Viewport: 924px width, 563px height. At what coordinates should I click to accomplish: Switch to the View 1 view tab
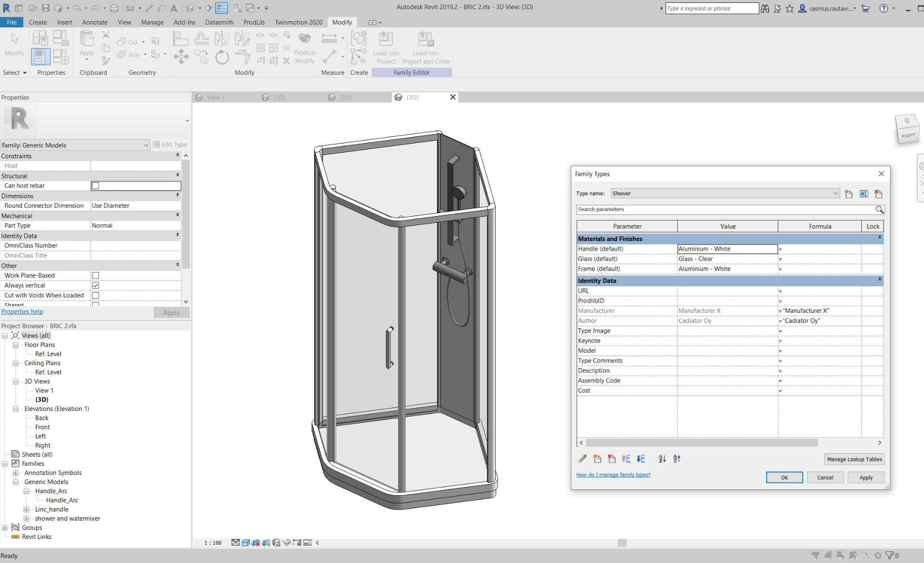[216, 97]
